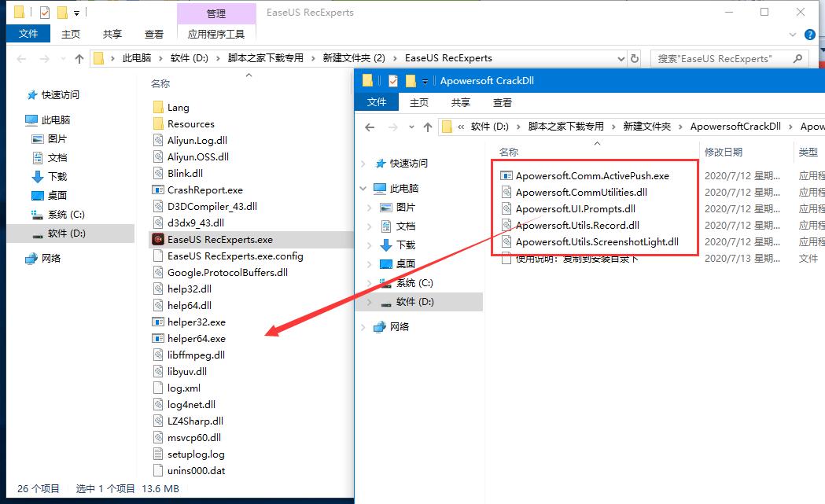Switch to 查看 tab in Apowersoft CrackDll window
The width and height of the screenshot is (825, 504).
pos(503,102)
